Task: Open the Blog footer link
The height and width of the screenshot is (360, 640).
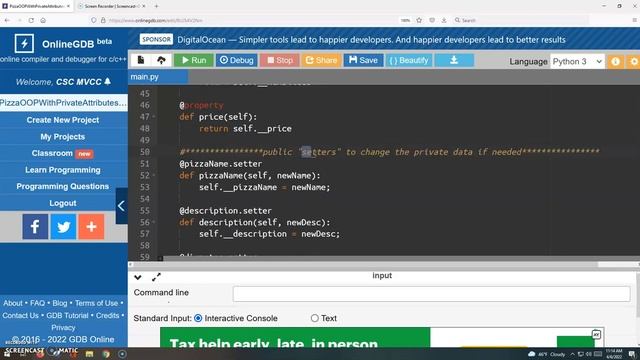Action: coord(60,303)
